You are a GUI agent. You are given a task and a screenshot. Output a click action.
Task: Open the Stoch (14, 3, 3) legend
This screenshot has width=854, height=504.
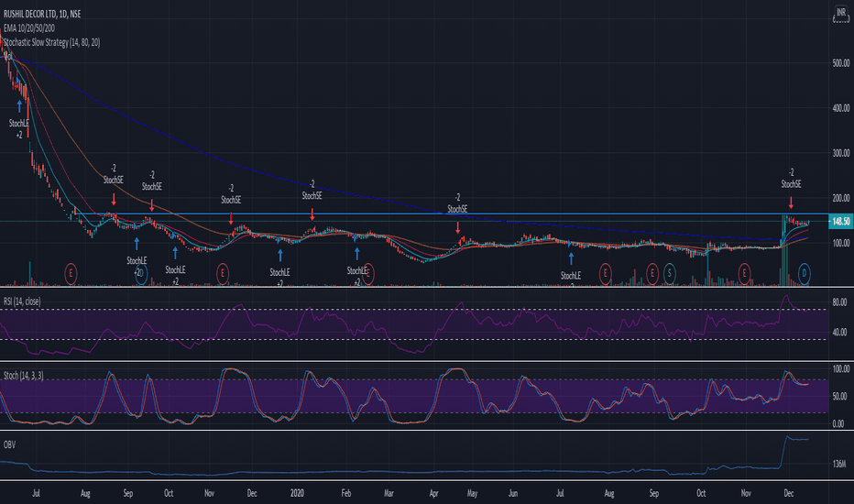(x=24, y=376)
